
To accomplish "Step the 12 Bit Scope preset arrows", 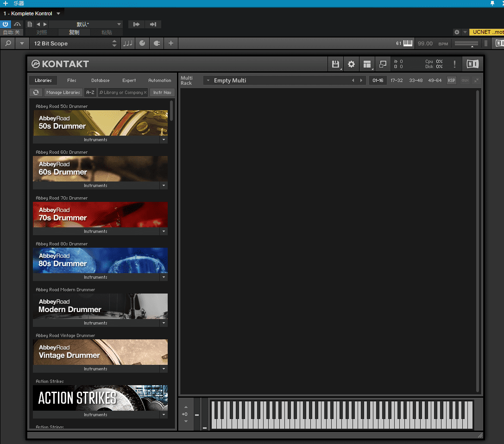I will [x=114, y=43].
